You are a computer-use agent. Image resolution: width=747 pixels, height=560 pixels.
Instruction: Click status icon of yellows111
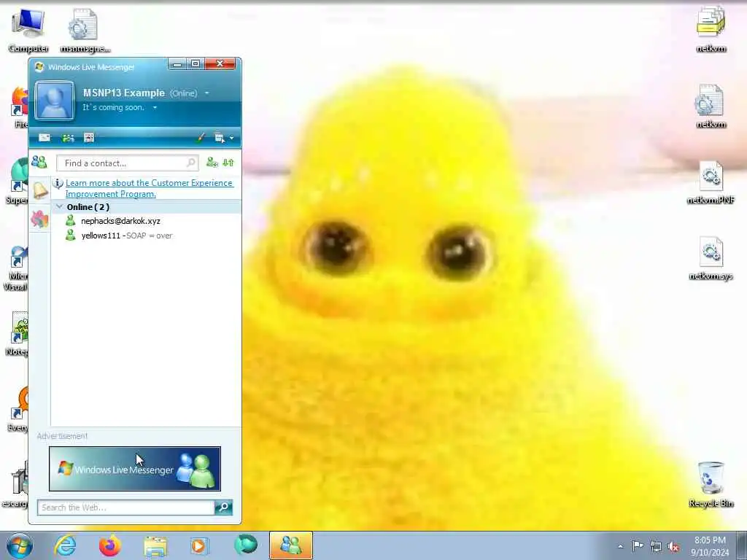[x=71, y=236]
